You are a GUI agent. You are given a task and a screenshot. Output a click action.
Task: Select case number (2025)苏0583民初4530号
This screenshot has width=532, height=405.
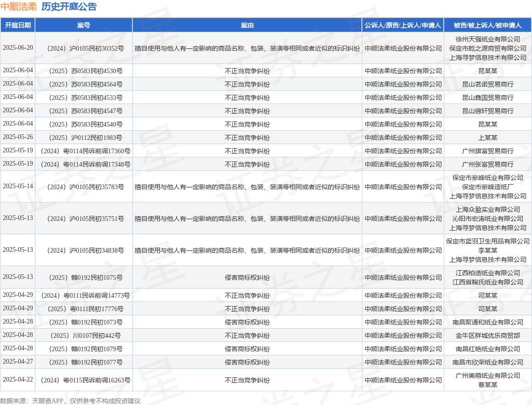pyautogui.click(x=86, y=71)
